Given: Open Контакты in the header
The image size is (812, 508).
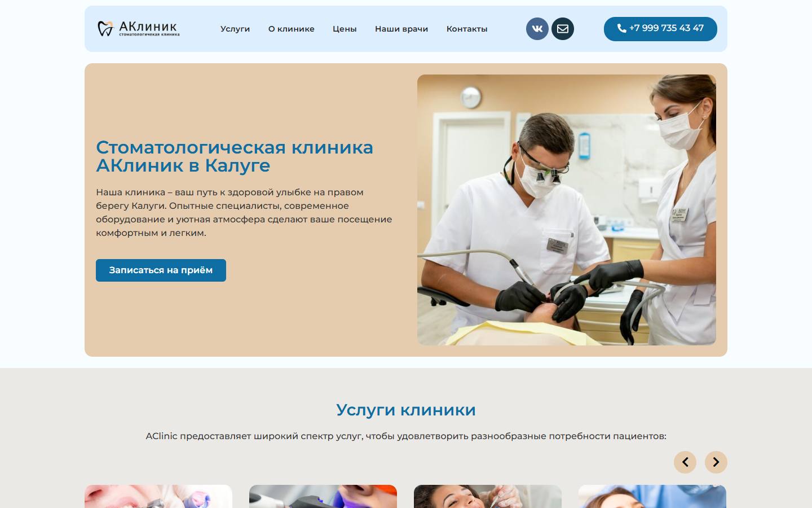Looking at the screenshot, I should [467, 29].
